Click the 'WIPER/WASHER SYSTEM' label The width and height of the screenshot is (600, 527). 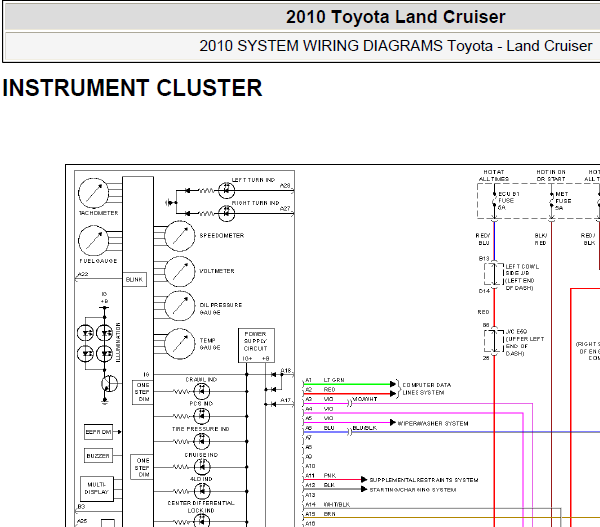(x=433, y=423)
